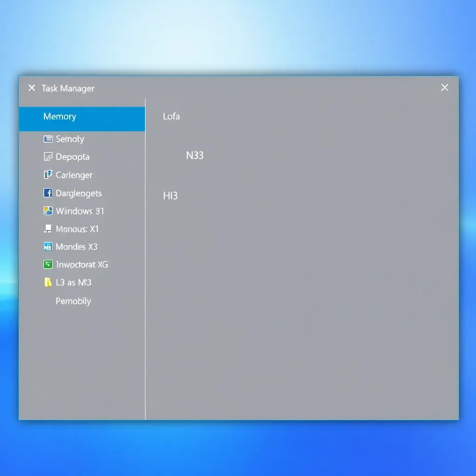
Task: Click the Lofa label in the details pane
Action: pos(172,117)
